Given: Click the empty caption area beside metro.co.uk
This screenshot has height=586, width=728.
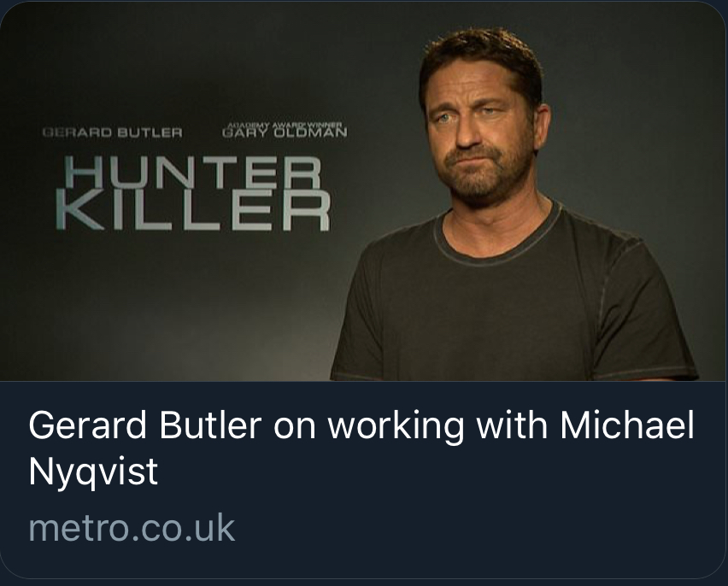Looking at the screenshot, I should 478,527.
